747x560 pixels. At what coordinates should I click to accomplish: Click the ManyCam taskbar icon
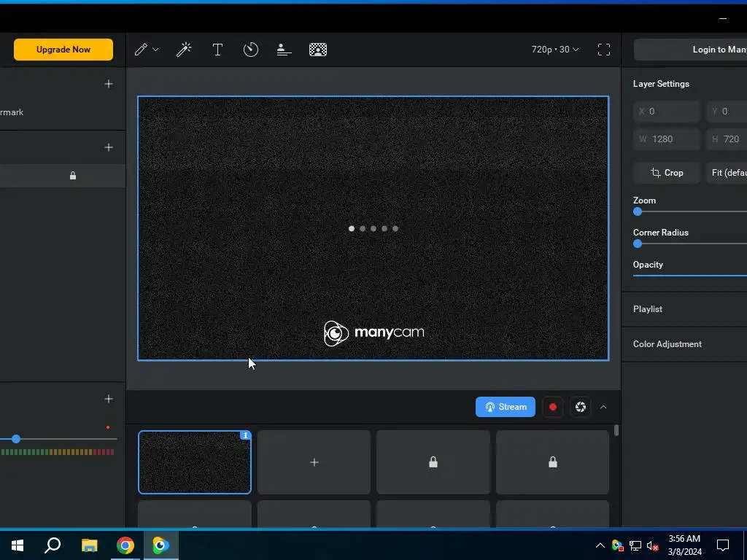tap(161, 545)
